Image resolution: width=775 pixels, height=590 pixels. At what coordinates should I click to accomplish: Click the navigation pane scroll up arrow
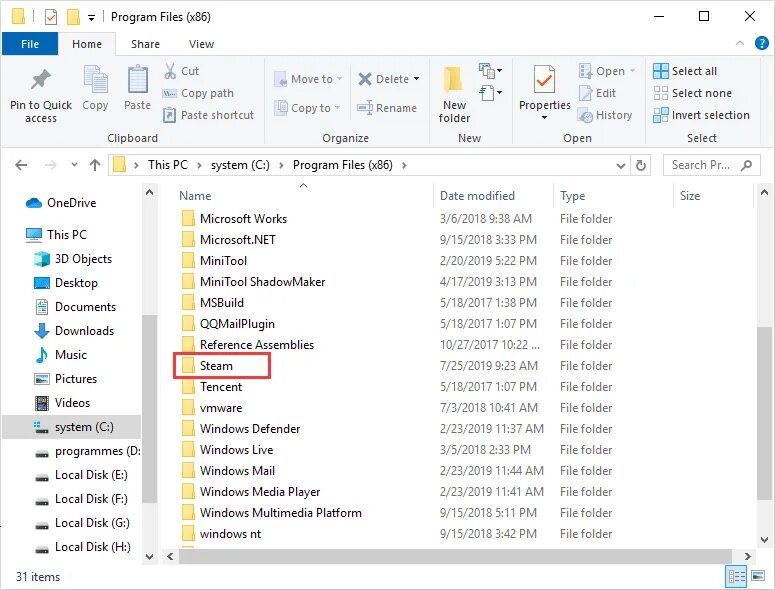[150, 192]
